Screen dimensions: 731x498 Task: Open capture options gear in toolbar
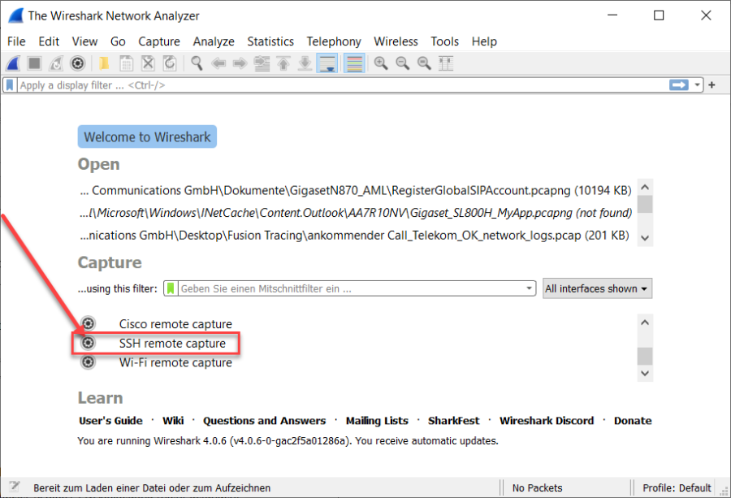click(x=77, y=63)
